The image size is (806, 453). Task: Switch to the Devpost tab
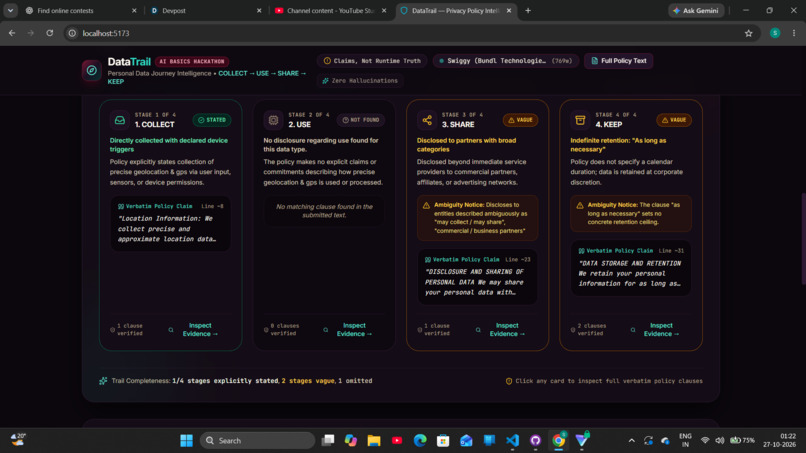[x=206, y=10]
